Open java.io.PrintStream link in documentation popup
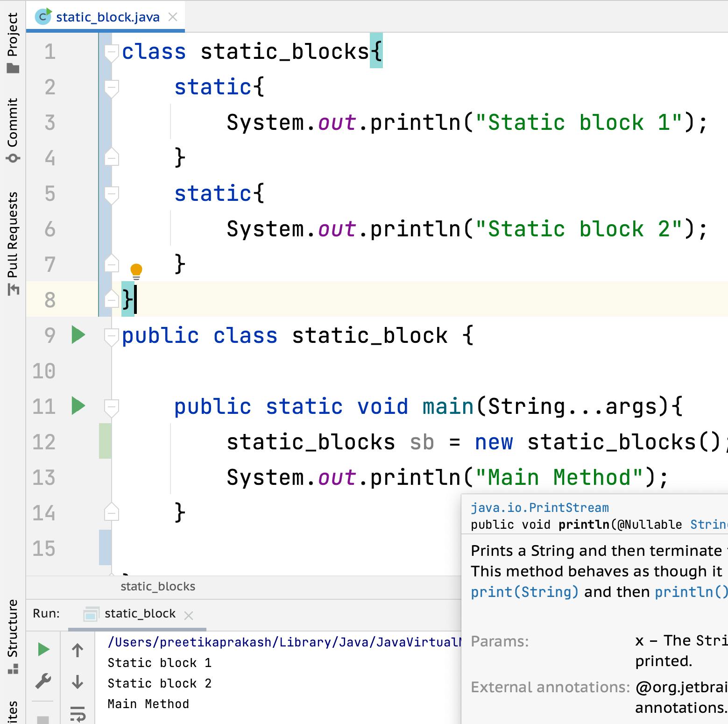 click(540, 508)
